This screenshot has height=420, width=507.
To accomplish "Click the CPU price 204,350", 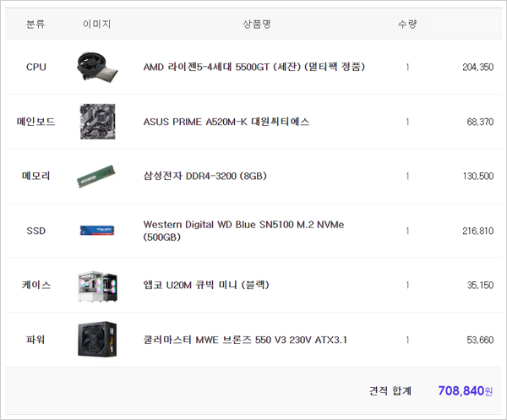I will point(478,67).
